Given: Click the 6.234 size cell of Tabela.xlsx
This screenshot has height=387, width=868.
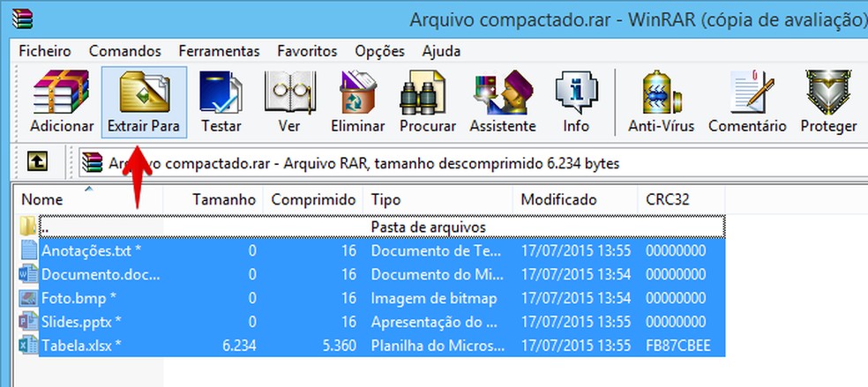Looking at the screenshot, I should point(239,346).
